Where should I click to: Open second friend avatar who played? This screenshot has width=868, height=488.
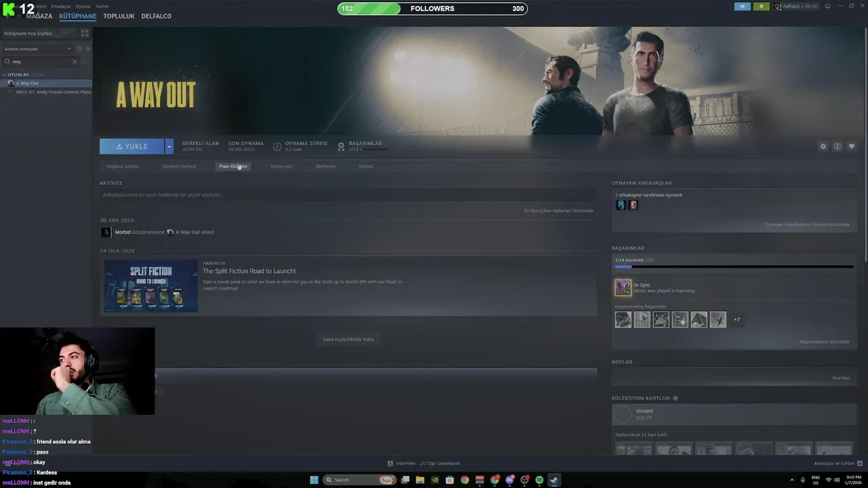[633, 205]
